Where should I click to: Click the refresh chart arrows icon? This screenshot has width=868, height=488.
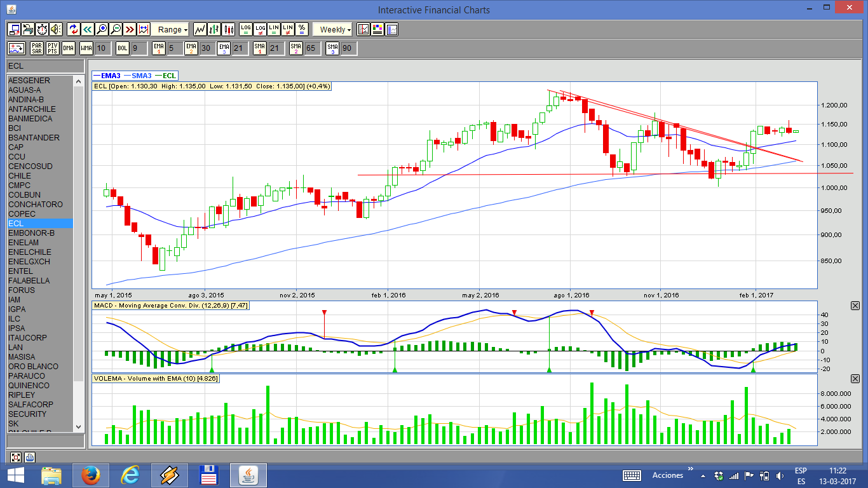pyautogui.click(x=73, y=29)
